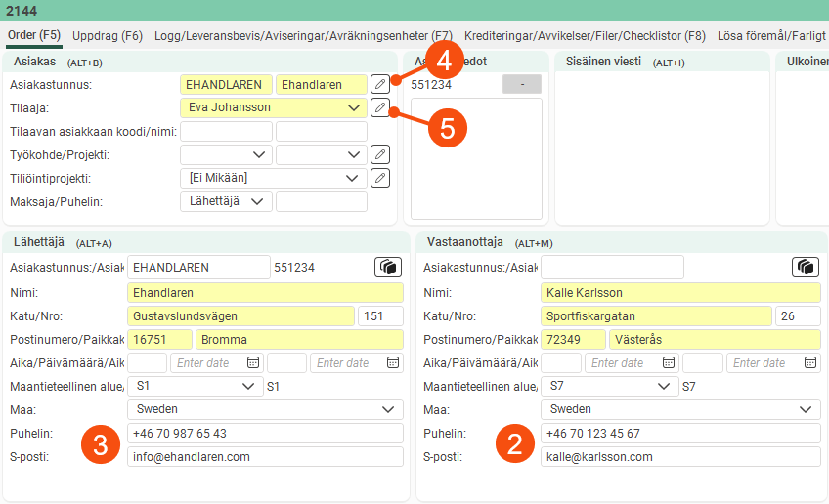Open the second date calendar in Lähettäjä

point(392,362)
